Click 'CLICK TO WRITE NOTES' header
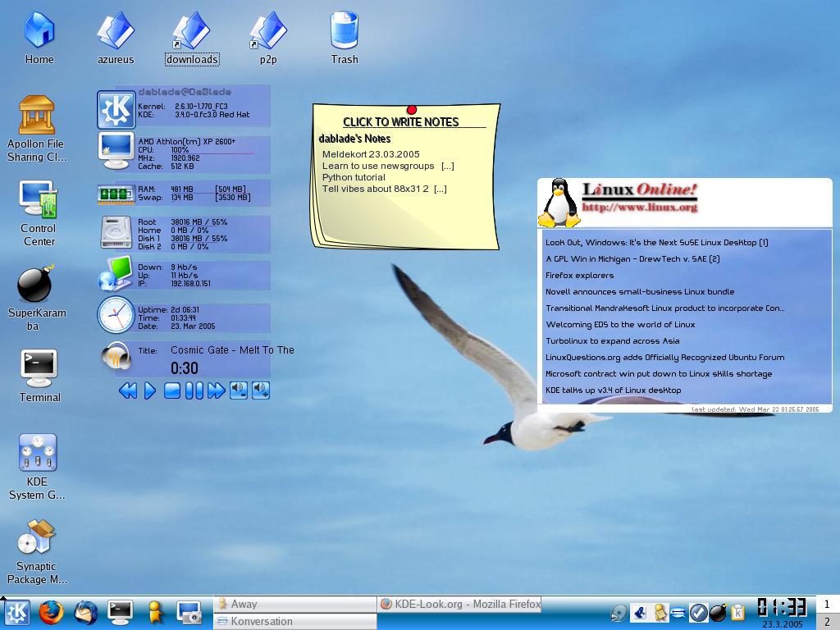 [x=400, y=122]
